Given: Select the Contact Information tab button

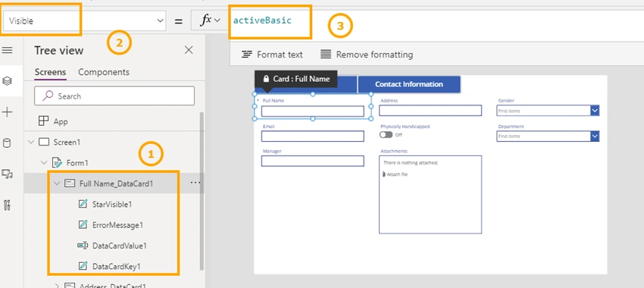Looking at the screenshot, I should coord(408,84).
